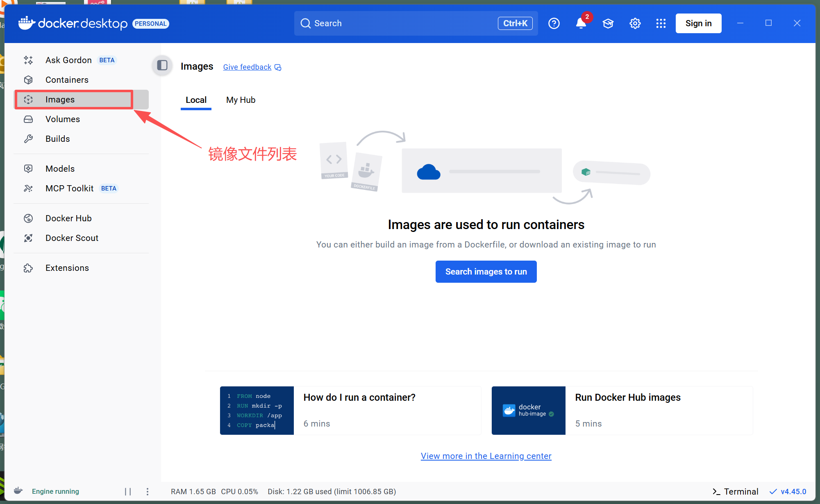Open engine options three-dot menu

coord(148,491)
